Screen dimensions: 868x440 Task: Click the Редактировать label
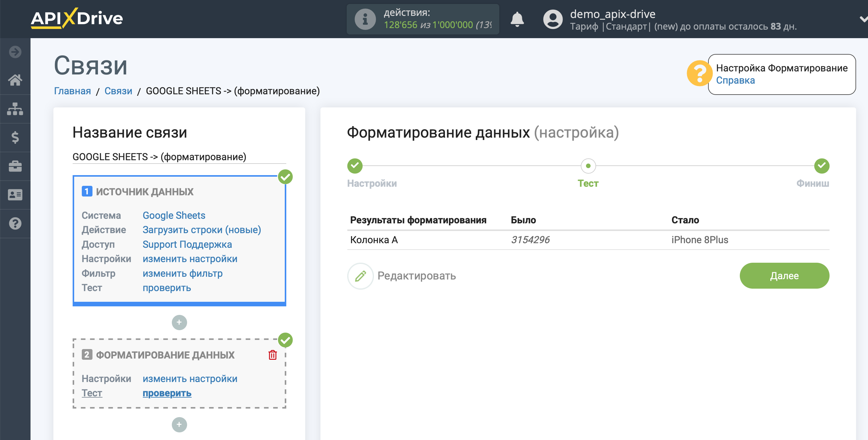tap(417, 276)
